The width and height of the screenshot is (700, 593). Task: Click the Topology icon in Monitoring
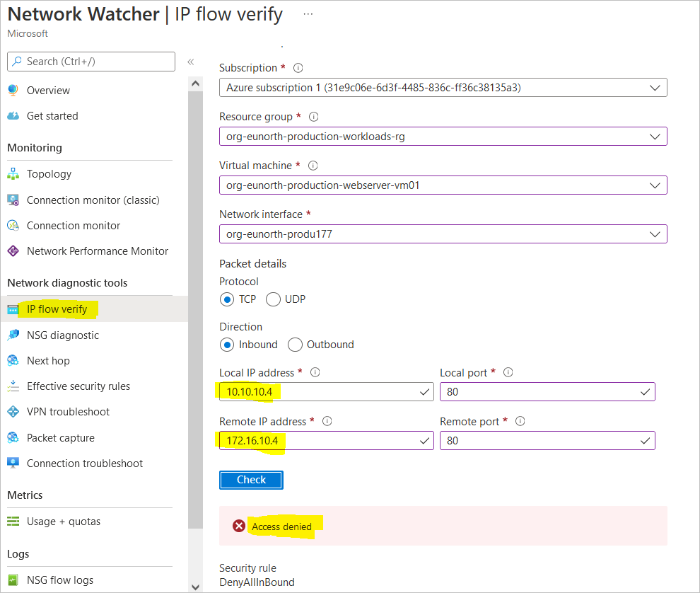[x=13, y=174]
